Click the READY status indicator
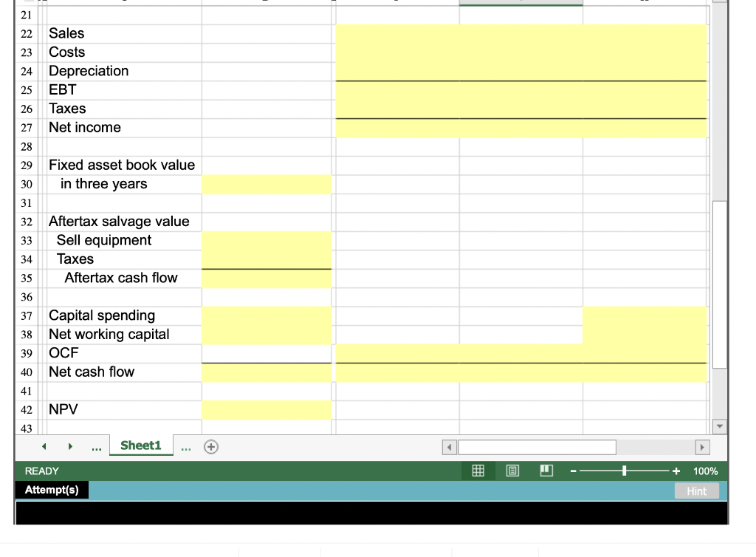 tap(42, 471)
